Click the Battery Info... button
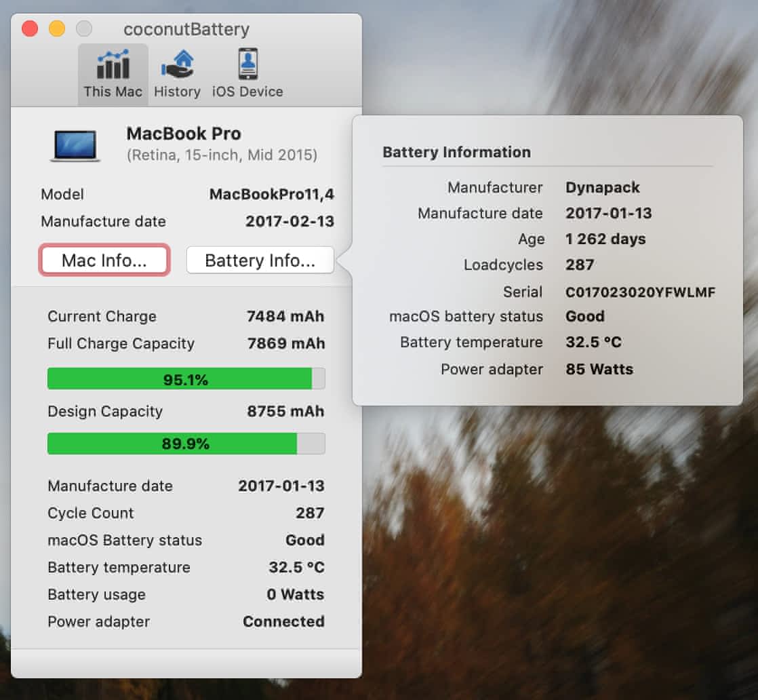This screenshot has width=758, height=700. coord(260,260)
